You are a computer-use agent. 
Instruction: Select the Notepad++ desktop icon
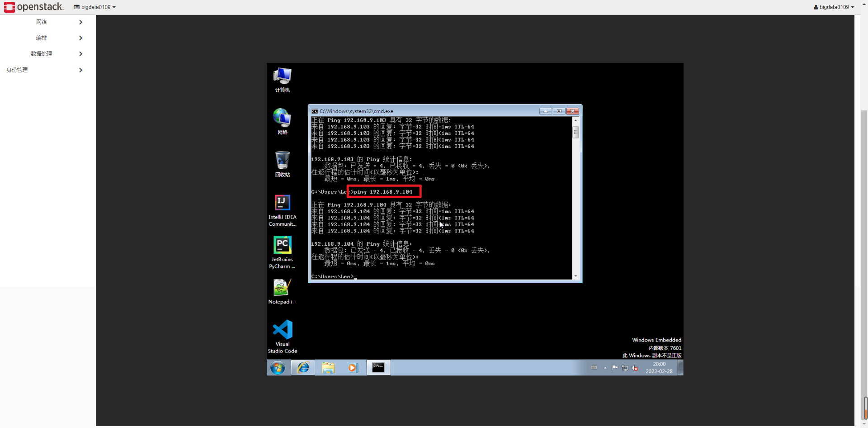[283, 291]
